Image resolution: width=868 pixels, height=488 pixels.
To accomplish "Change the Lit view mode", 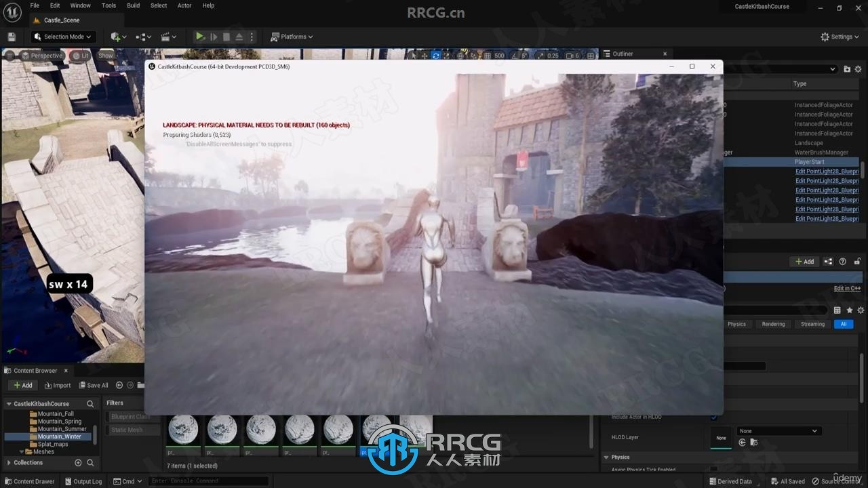I will [81, 56].
